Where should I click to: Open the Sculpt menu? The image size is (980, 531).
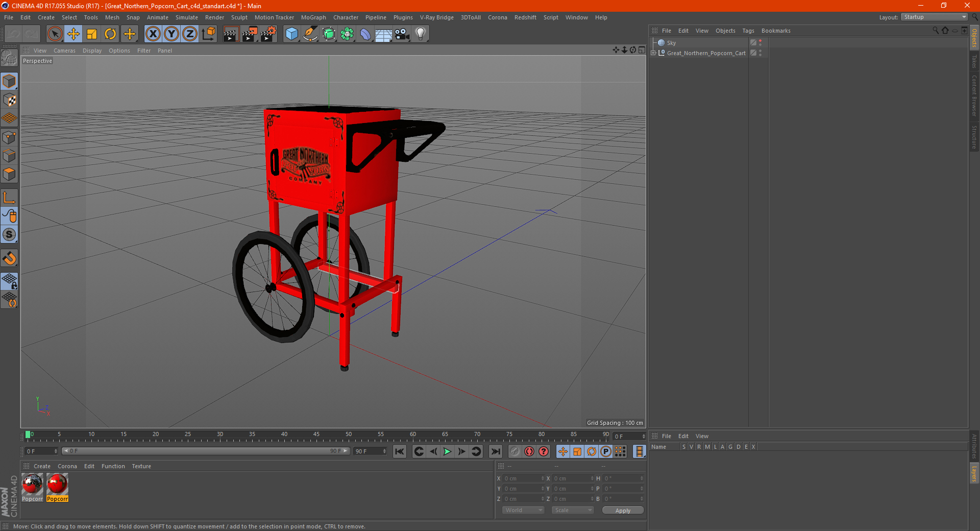click(x=239, y=17)
